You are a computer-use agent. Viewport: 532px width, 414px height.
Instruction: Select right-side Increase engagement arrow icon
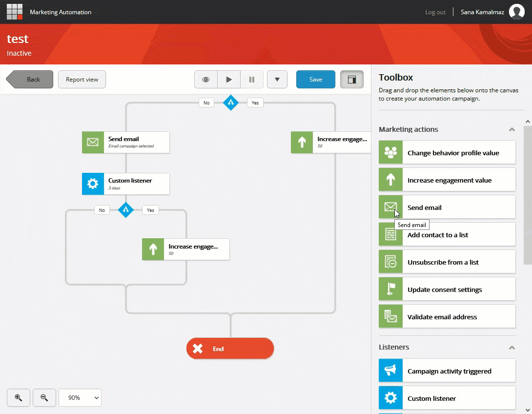pyautogui.click(x=302, y=142)
